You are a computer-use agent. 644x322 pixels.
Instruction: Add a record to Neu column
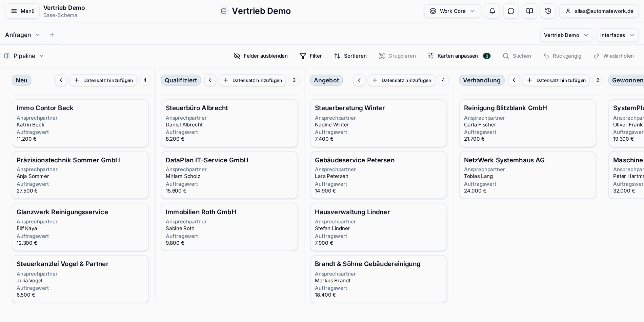pyautogui.click(x=103, y=80)
